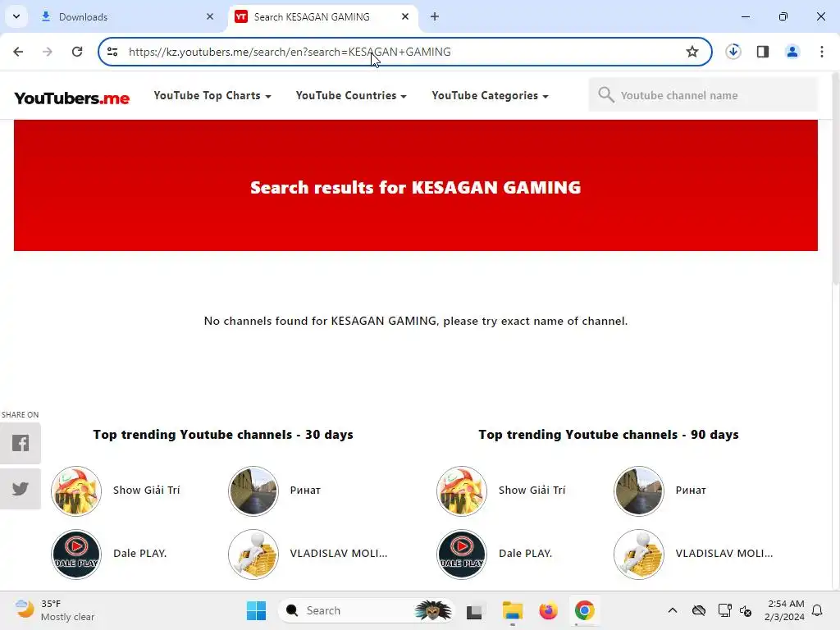The height and width of the screenshot is (630, 840).
Task: Open Ринат avatar in 30 days list
Action: point(253,491)
